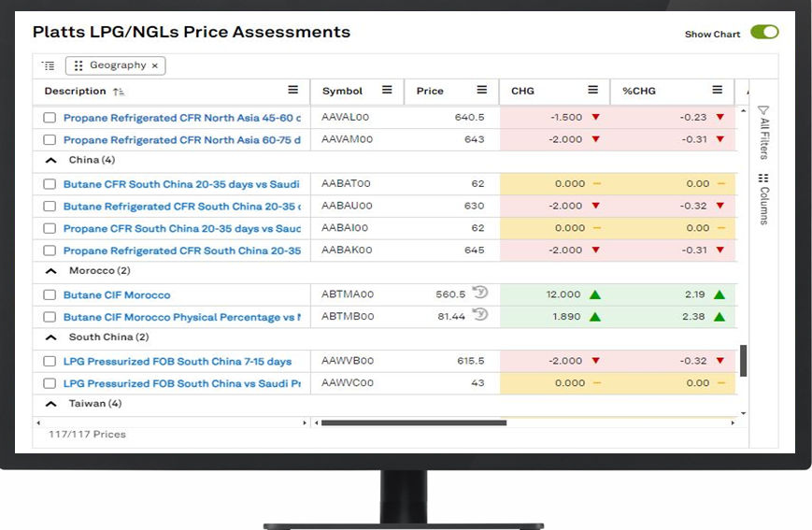Open the Butane CIF Morocco link

[117, 294]
